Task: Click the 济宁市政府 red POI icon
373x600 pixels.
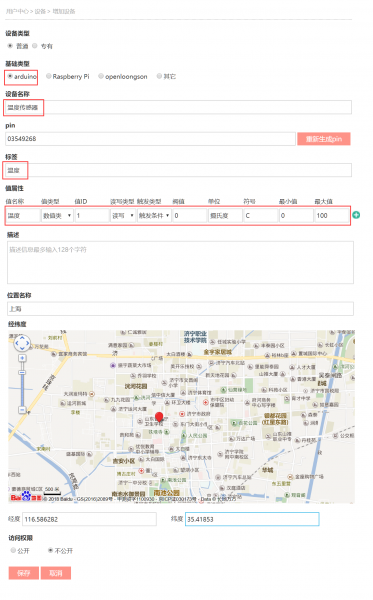Action: point(182,414)
